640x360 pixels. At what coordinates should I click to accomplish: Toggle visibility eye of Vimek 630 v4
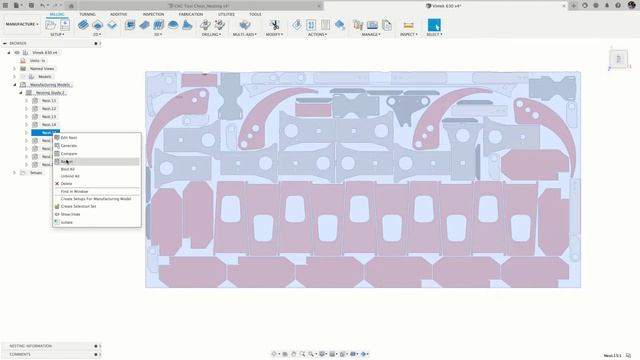17,53
